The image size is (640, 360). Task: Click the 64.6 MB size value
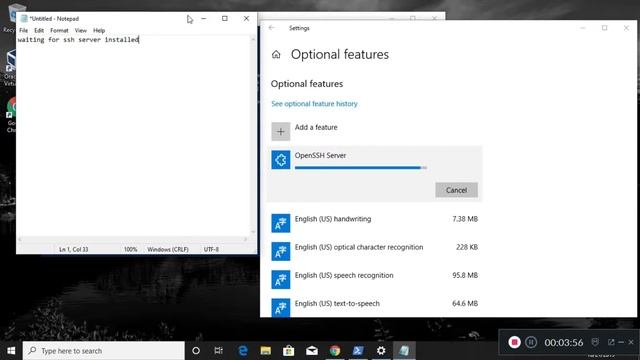coord(465,303)
